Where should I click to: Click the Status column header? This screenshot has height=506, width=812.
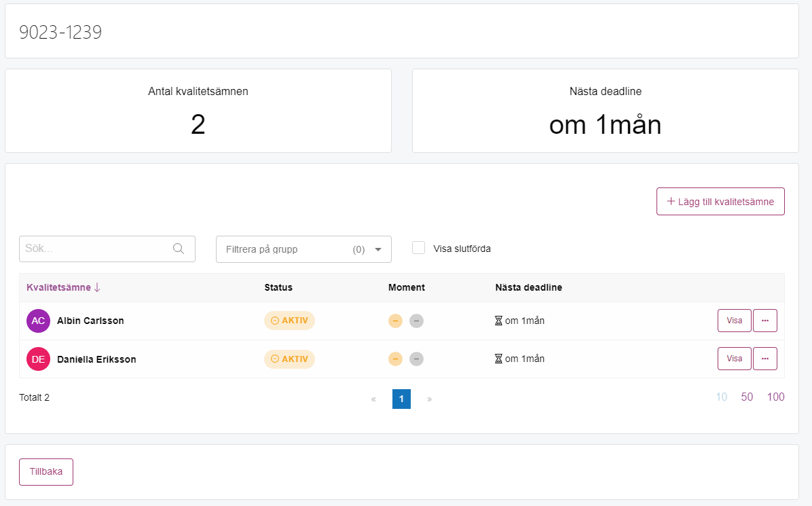(x=278, y=287)
